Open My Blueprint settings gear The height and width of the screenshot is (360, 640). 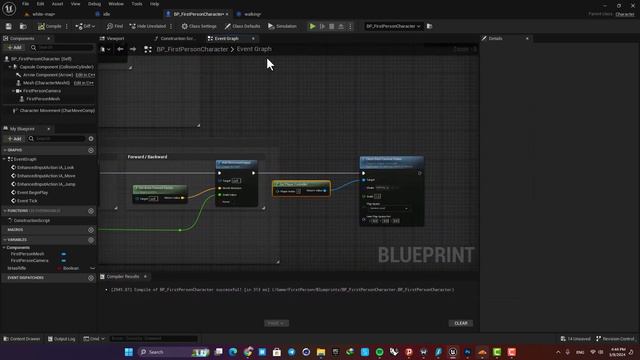91,139
